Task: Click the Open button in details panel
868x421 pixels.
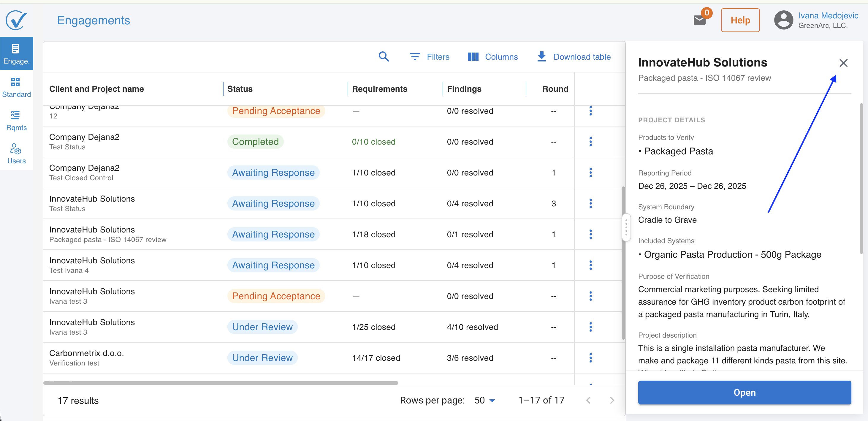Action: click(744, 392)
